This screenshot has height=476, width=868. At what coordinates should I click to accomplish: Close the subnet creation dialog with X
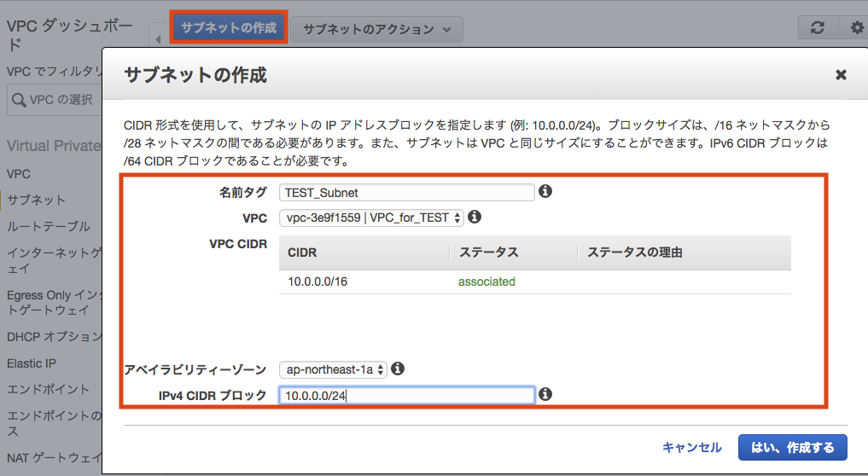841,75
